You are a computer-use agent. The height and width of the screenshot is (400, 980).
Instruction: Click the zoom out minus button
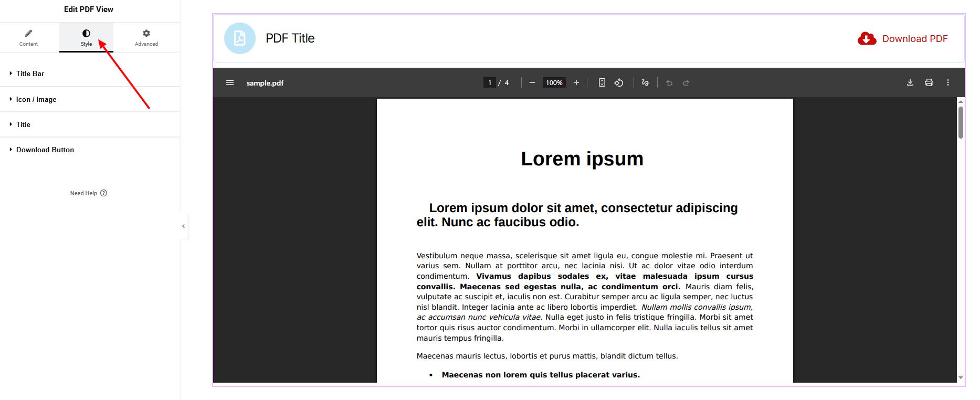[532, 82]
